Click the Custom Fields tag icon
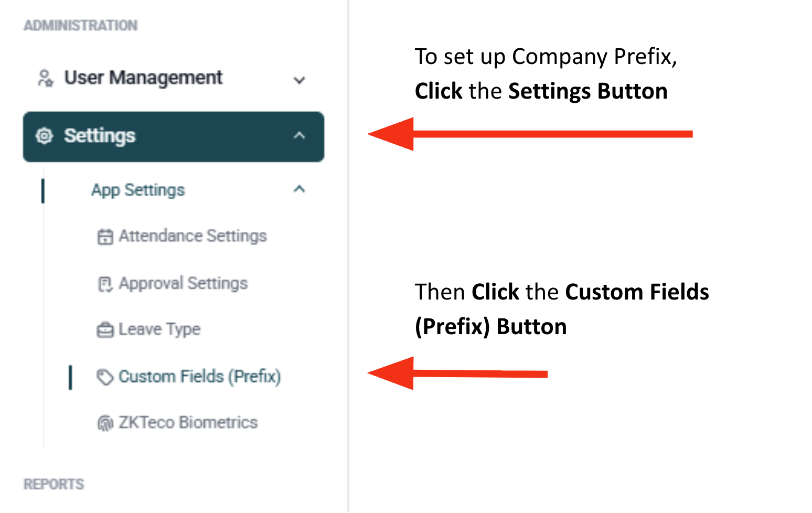Screen dimensions: 812x513 [105, 377]
